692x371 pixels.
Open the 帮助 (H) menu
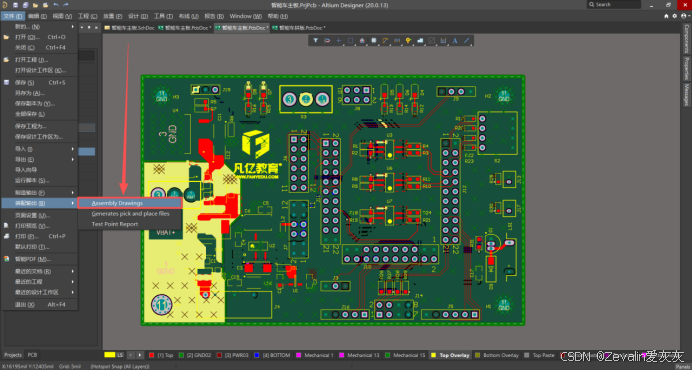tap(278, 16)
